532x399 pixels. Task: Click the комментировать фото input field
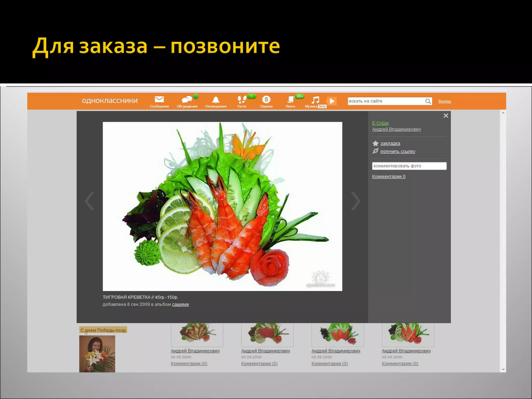409,166
